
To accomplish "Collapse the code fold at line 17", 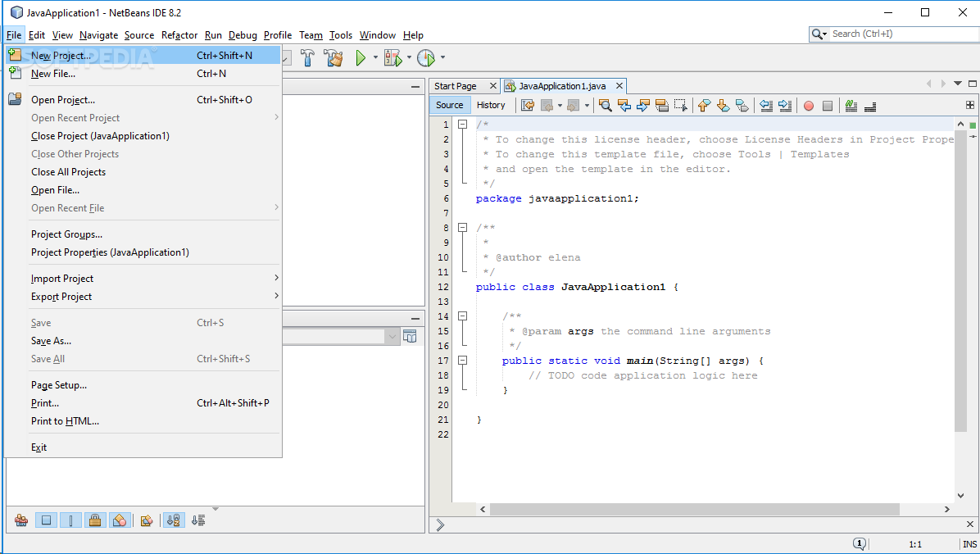I will pyautogui.click(x=462, y=360).
